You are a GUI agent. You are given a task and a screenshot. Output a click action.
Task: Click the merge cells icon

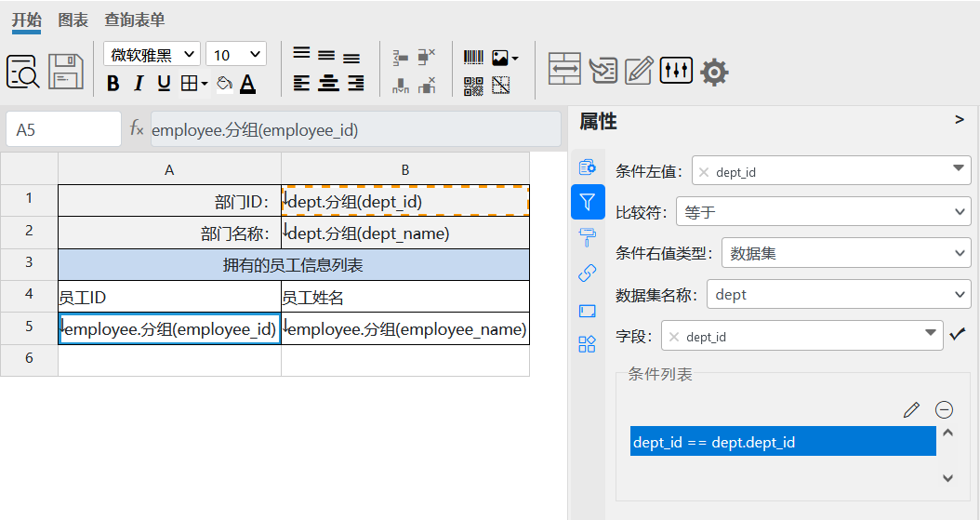[564, 69]
